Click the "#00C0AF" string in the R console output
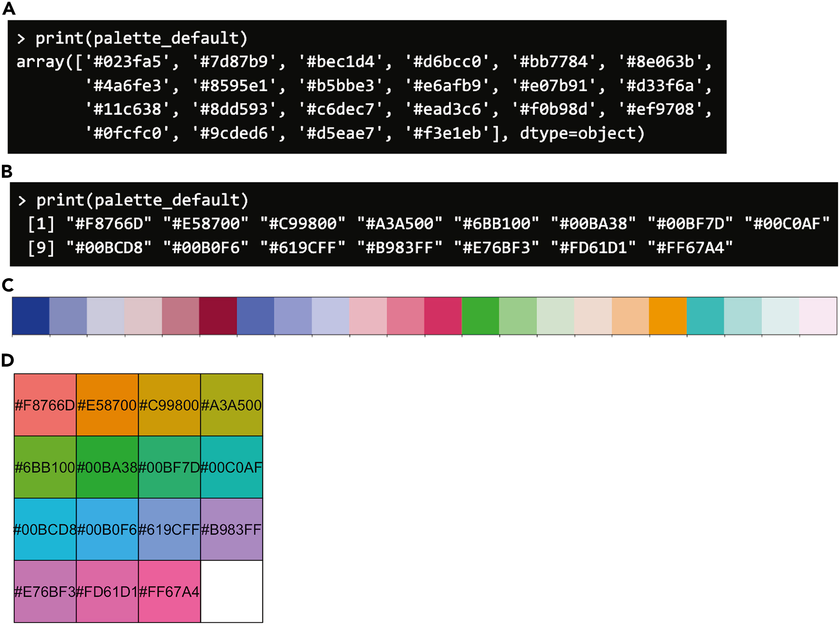The height and width of the screenshot is (625, 840). [787, 224]
